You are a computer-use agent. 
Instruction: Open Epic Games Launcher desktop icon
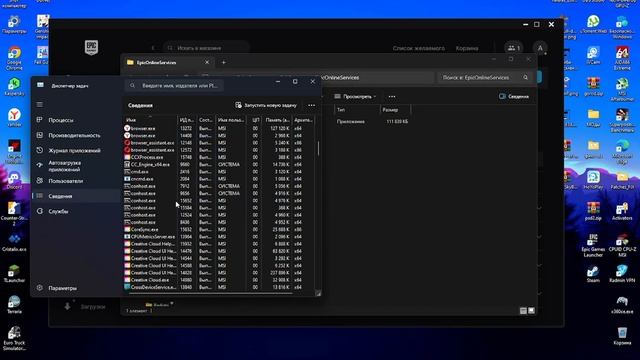click(x=593, y=246)
